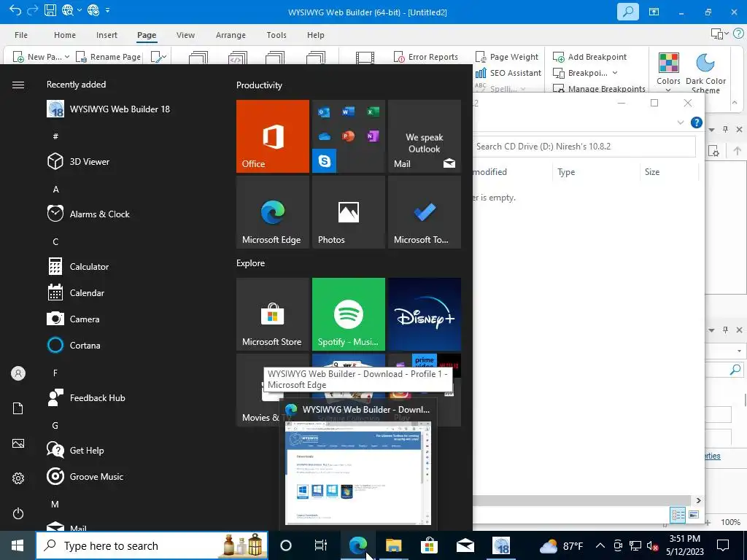Click the taskbar search box
Screen dimensions: 747x560
(152, 545)
